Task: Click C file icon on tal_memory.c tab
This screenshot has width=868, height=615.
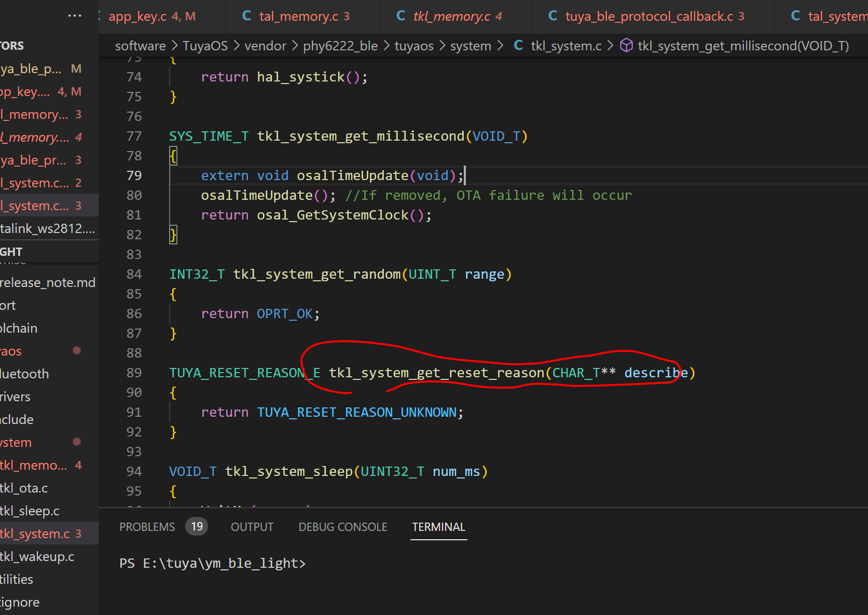Action: [x=247, y=16]
